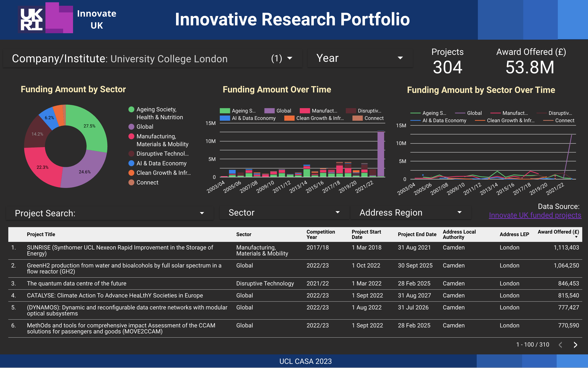The height and width of the screenshot is (368, 588).
Task: Click the Projects 304 scorecard
Action: (447, 61)
